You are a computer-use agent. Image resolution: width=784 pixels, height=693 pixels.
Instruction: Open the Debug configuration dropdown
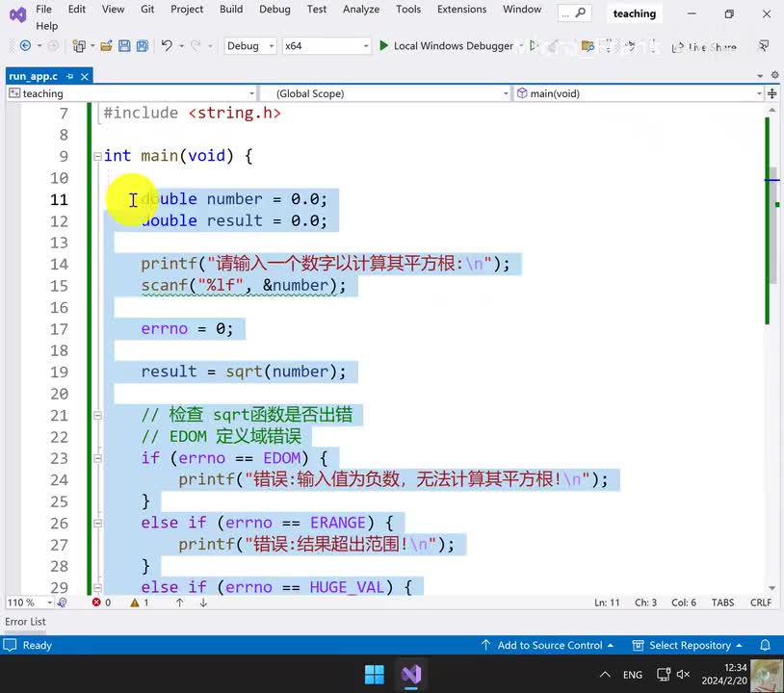(x=250, y=46)
